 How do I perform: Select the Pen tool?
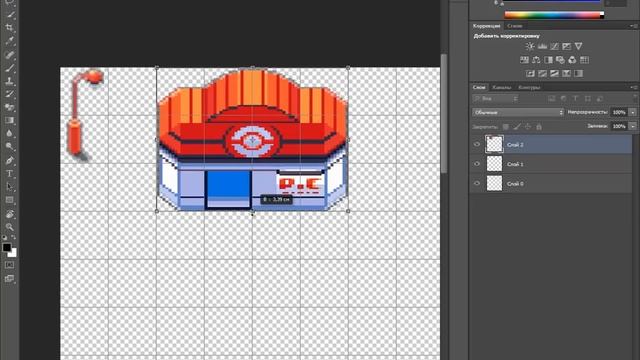coord(10,160)
